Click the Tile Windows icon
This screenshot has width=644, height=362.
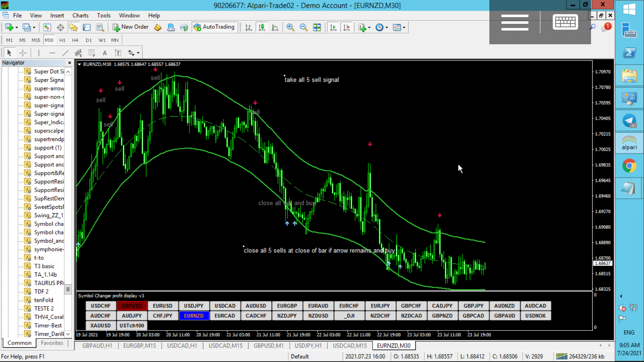(x=317, y=27)
